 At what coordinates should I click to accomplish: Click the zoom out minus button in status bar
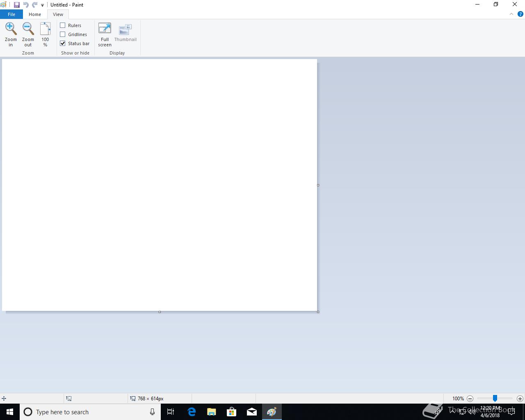[x=470, y=399]
